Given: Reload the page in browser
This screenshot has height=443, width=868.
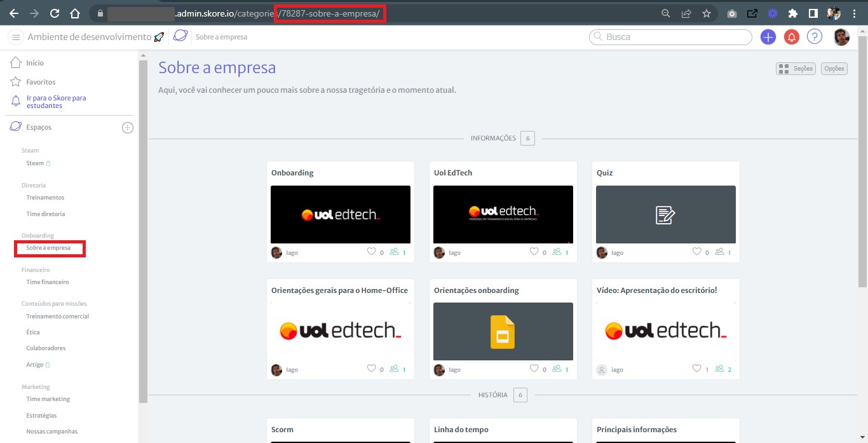Looking at the screenshot, I should tap(55, 13).
